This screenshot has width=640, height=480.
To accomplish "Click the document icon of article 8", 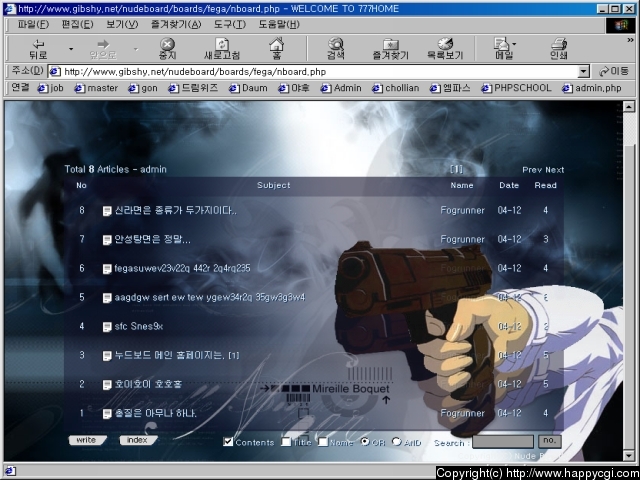I will [107, 211].
